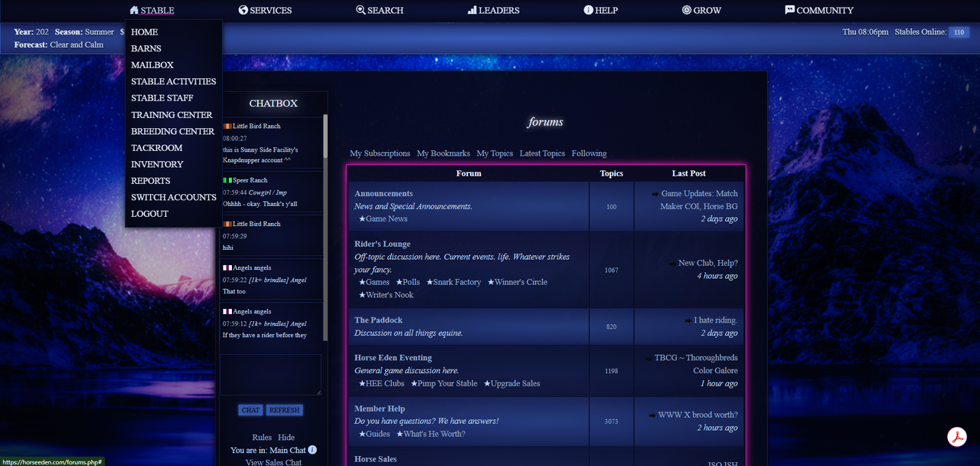Click the Help info icon

tap(589, 10)
